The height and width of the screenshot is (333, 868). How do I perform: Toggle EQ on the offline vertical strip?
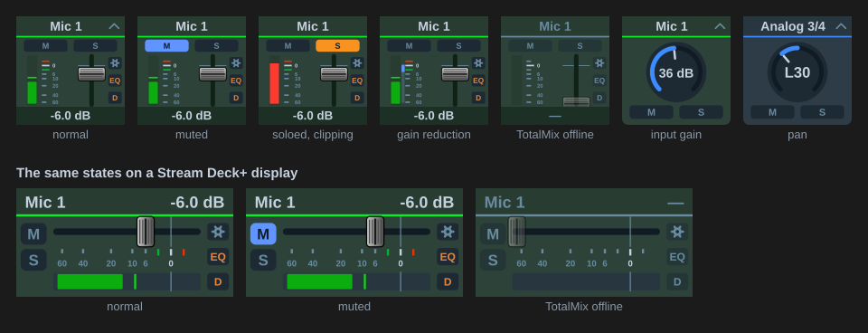[x=599, y=81]
